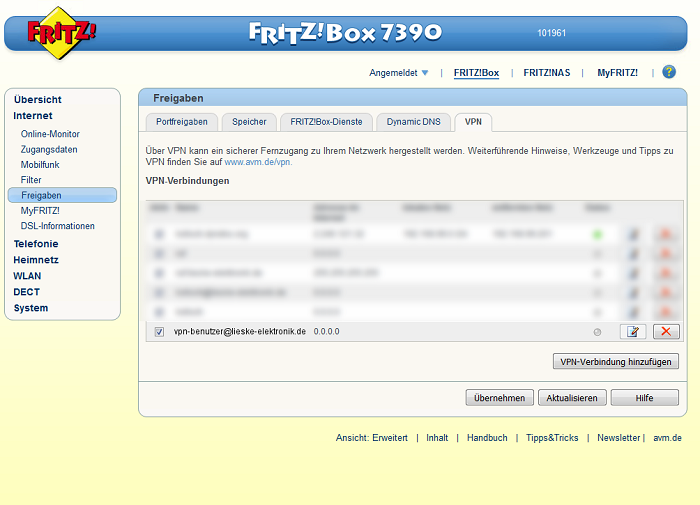700x505 pixels.
Task: Follow the www.avm.de/vpn link
Action: (x=258, y=161)
